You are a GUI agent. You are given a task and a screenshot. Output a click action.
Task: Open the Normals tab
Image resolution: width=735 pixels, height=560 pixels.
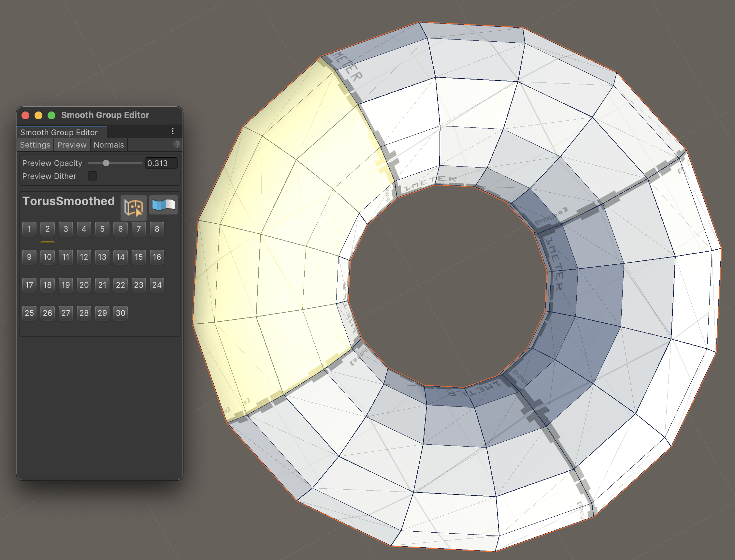coord(108,144)
